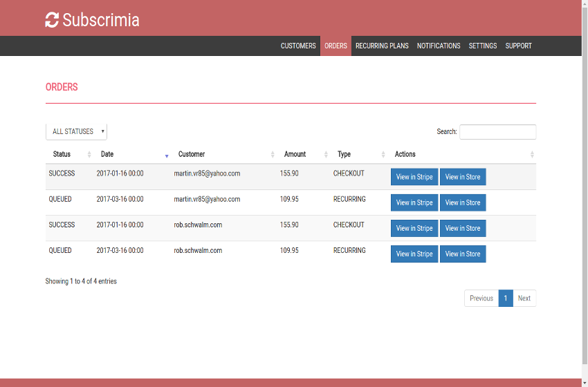View queued rob.schwalm order in Store

pyautogui.click(x=463, y=254)
